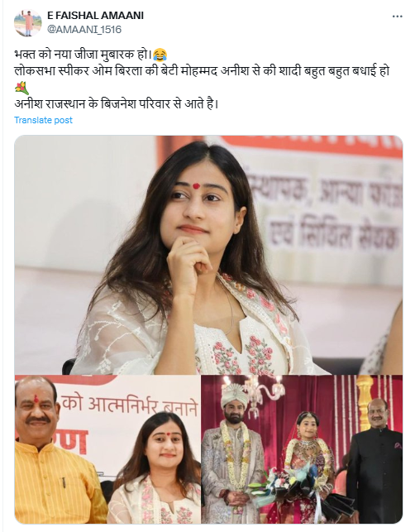The image size is (415, 532).
Task: Click the bride holding the bouquet
Action: pos(304,467)
